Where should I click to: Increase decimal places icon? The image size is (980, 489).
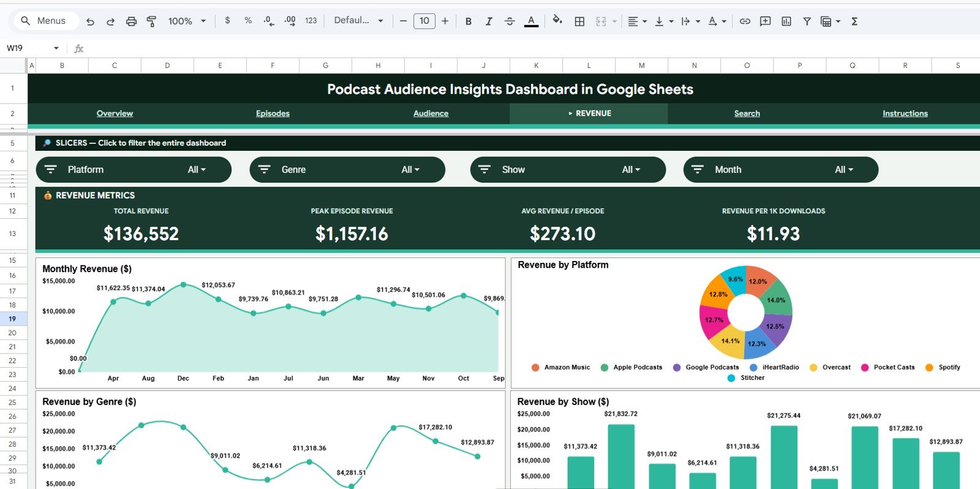click(290, 21)
